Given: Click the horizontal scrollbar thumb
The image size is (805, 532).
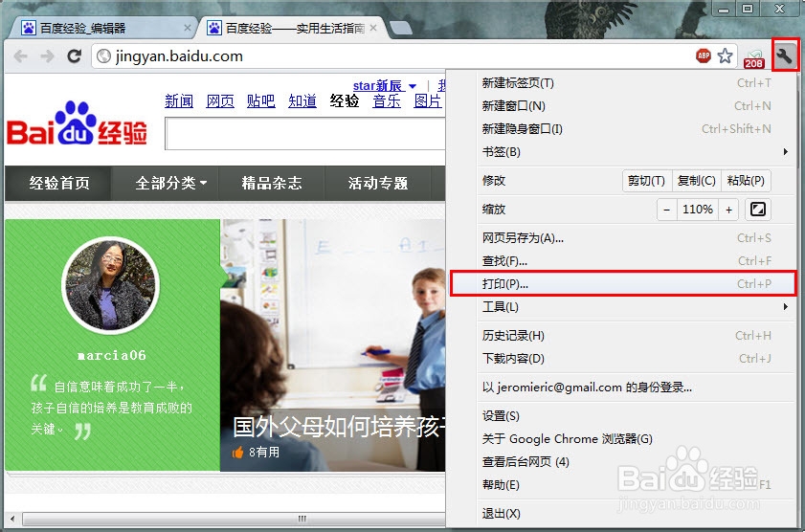Looking at the screenshot, I should pos(236,519).
